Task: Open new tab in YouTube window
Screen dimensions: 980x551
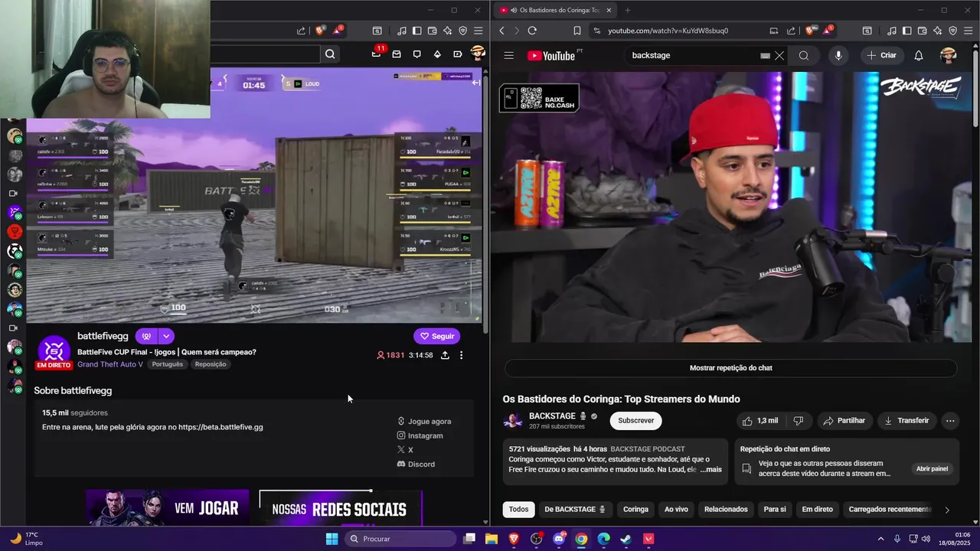Action: pyautogui.click(x=627, y=10)
